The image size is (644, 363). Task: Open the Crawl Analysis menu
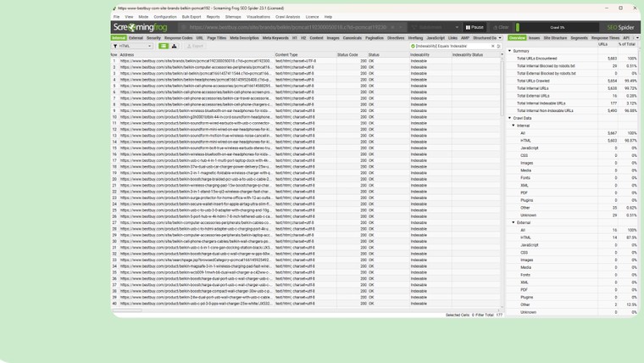pos(287,17)
